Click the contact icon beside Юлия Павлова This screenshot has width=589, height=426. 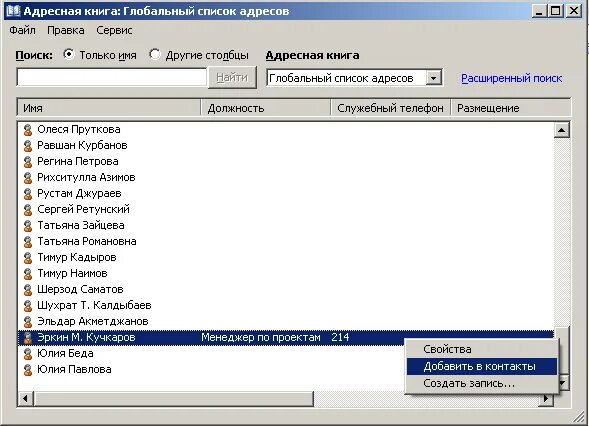coord(27,370)
